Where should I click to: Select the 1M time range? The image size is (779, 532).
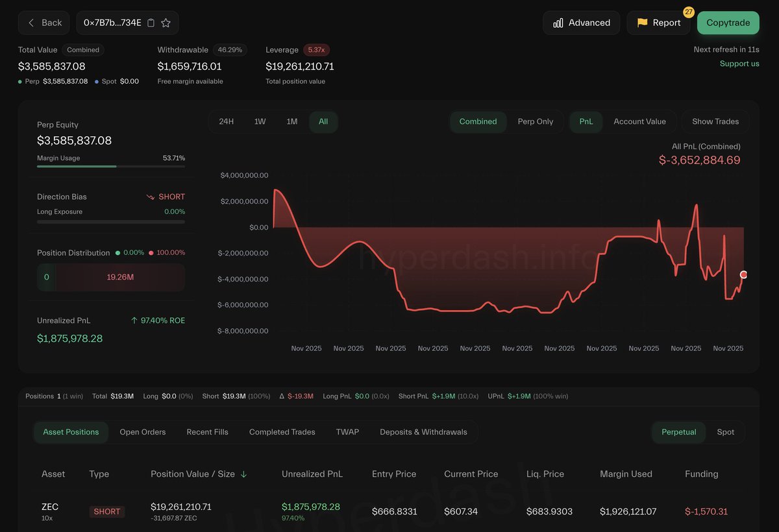pos(292,121)
